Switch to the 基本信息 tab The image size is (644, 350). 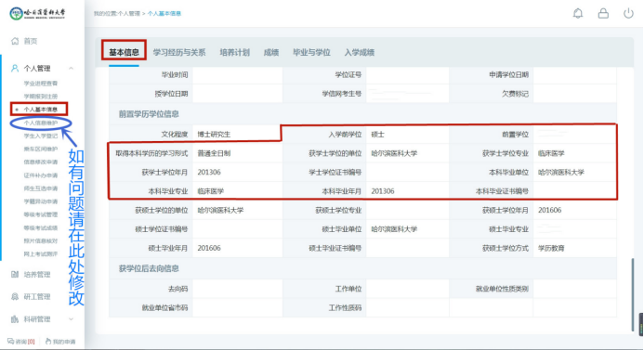(124, 52)
